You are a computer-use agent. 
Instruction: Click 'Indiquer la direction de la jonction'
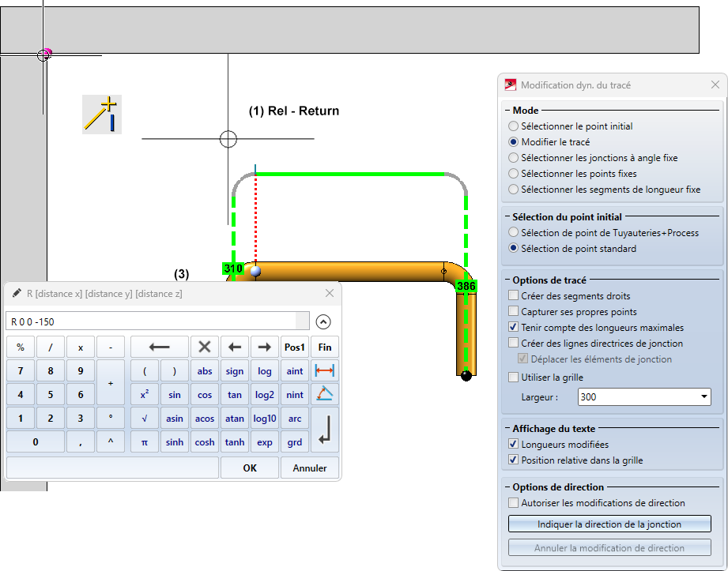[x=609, y=524]
